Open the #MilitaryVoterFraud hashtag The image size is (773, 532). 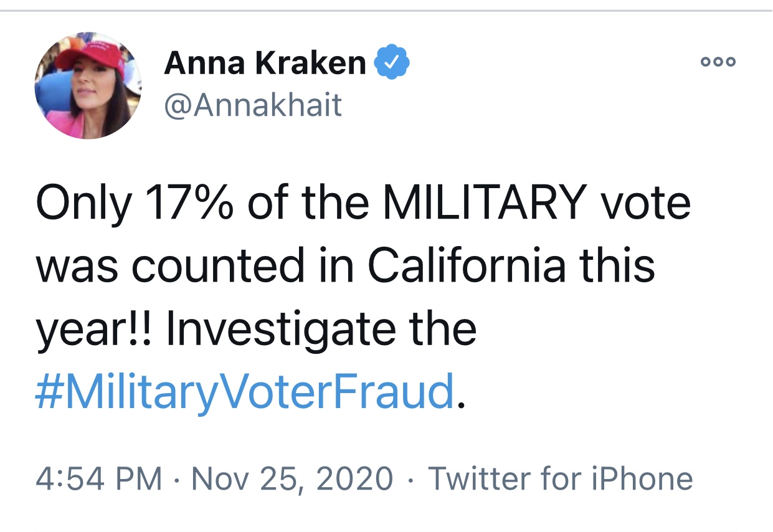click(x=244, y=391)
